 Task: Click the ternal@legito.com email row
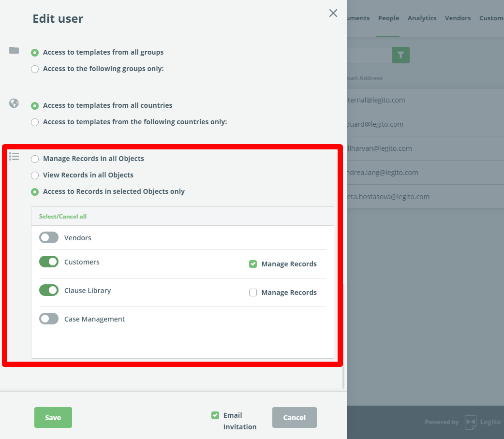[426, 100]
